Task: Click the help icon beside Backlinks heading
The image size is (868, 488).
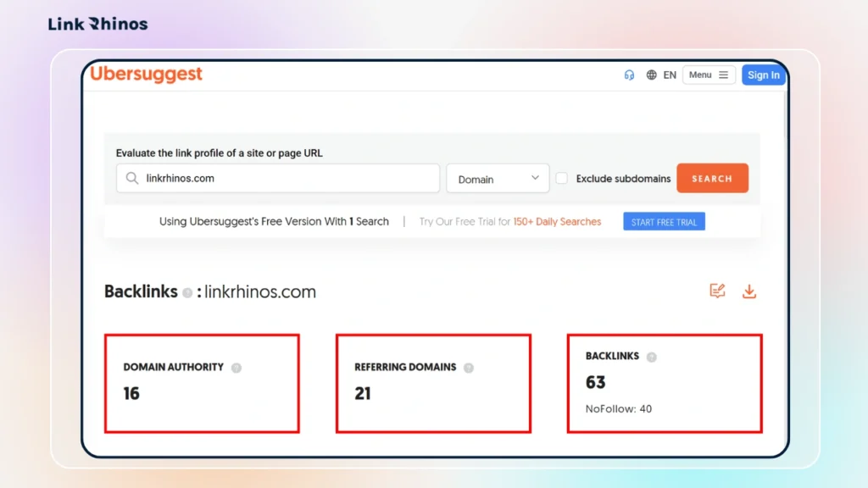Action: tap(187, 292)
